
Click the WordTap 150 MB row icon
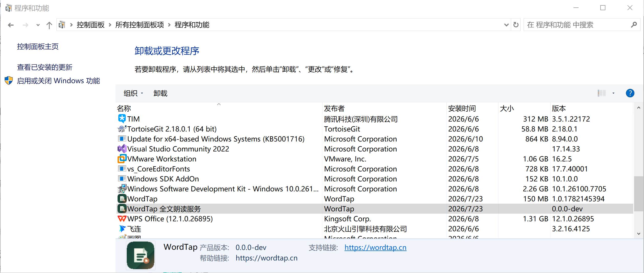click(122, 199)
